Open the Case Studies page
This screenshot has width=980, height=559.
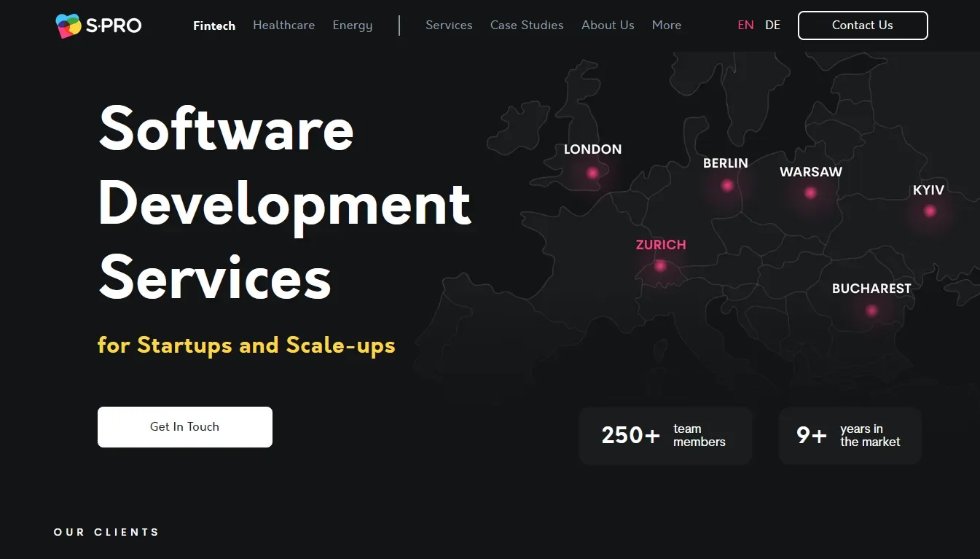(527, 26)
